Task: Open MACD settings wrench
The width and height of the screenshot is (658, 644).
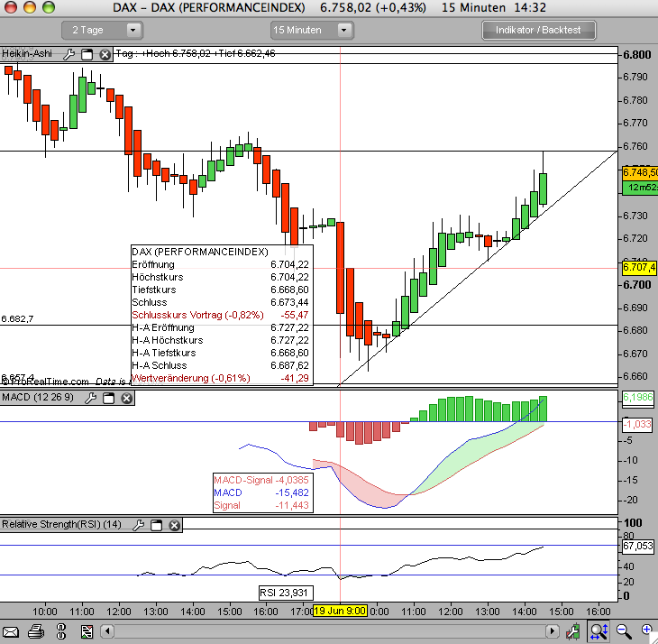Action: [91, 398]
